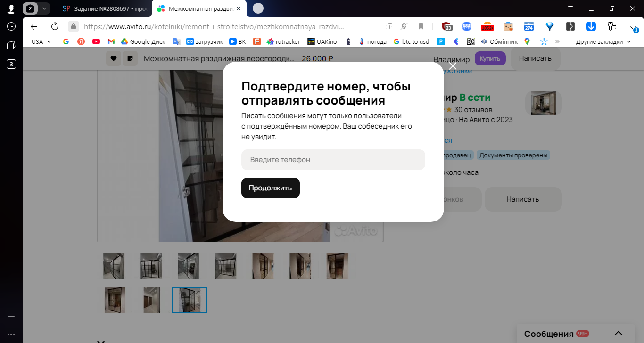This screenshot has width=644, height=343.
Task: Click the phone number input field
Action: pyautogui.click(x=333, y=160)
